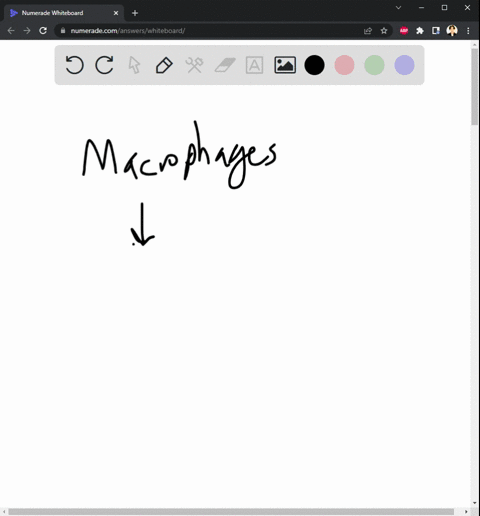Open a new browser tab

(x=135, y=13)
